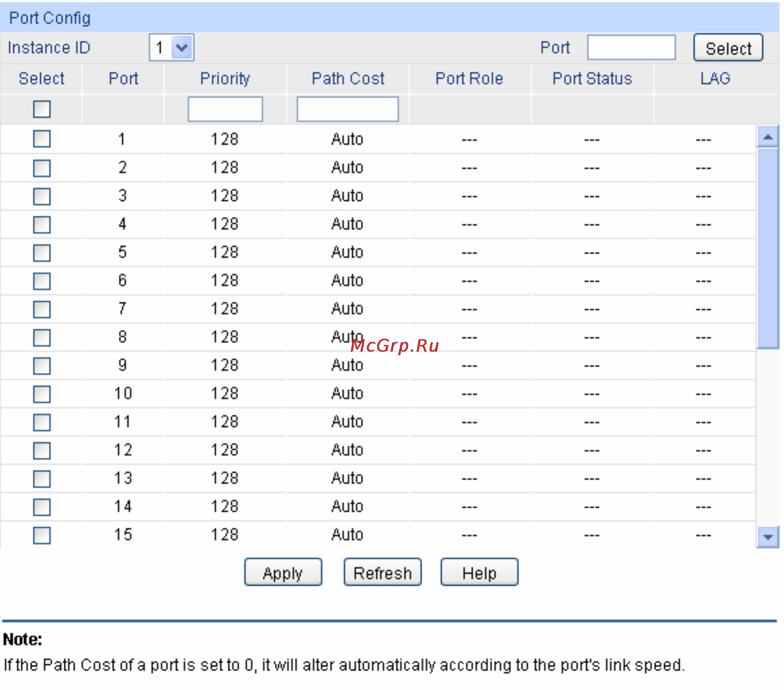Click the Priority input field
784x690 pixels.
225,109
